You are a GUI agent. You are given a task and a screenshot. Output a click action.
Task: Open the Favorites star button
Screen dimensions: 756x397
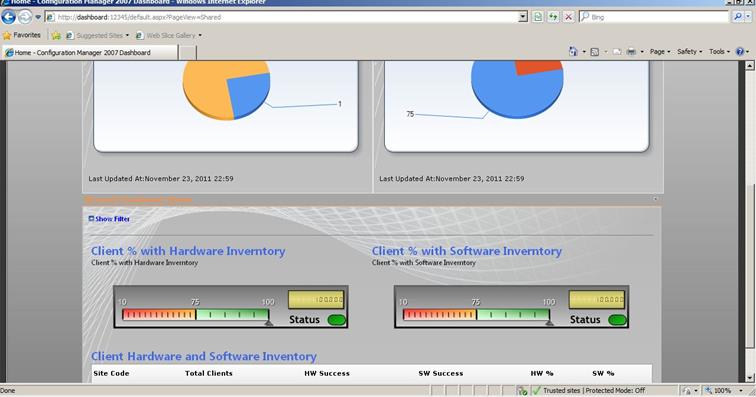[x=22, y=35]
